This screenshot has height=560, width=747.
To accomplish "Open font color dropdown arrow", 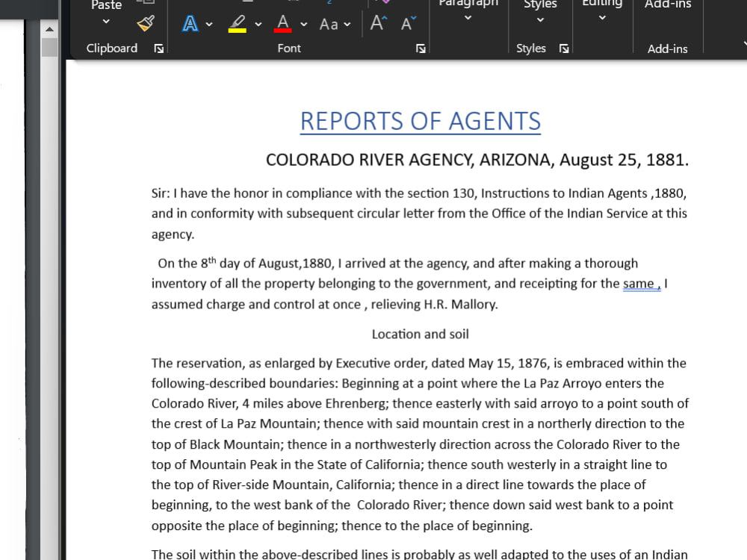I will coord(304,25).
